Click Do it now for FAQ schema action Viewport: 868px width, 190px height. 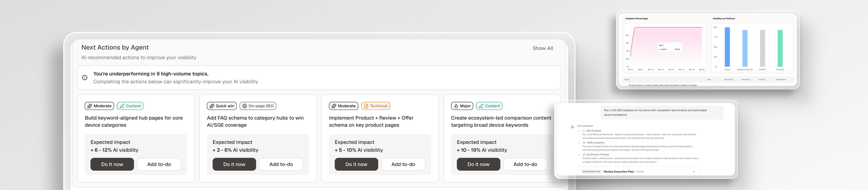click(234, 164)
